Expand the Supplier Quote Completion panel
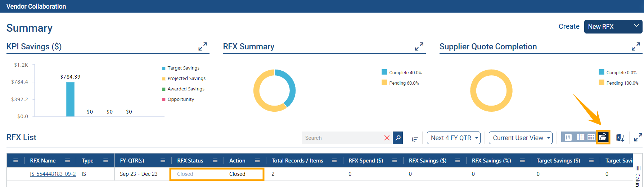 point(636,46)
